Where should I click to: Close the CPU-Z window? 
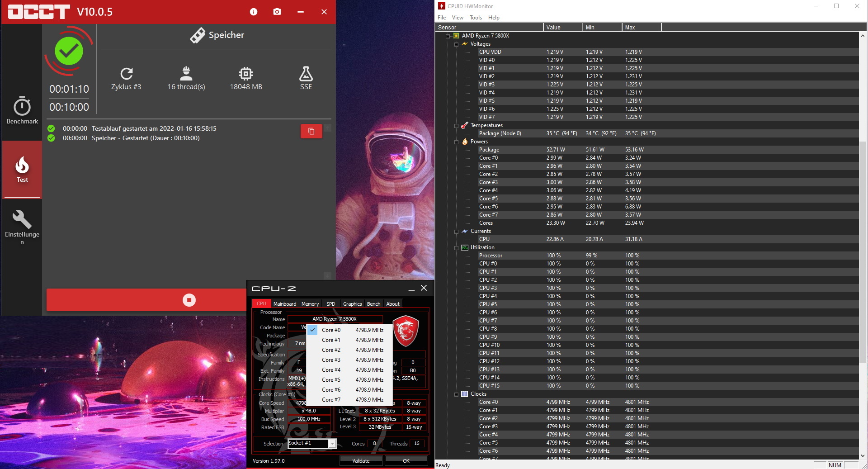click(x=424, y=288)
